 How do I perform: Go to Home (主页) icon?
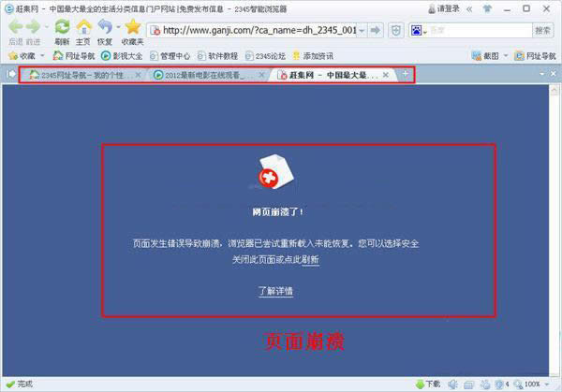[83, 27]
